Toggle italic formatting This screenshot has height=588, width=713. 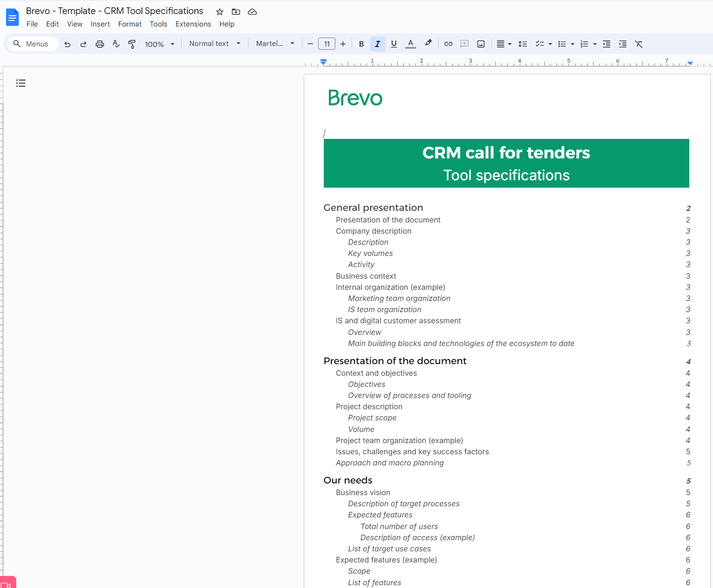click(378, 44)
